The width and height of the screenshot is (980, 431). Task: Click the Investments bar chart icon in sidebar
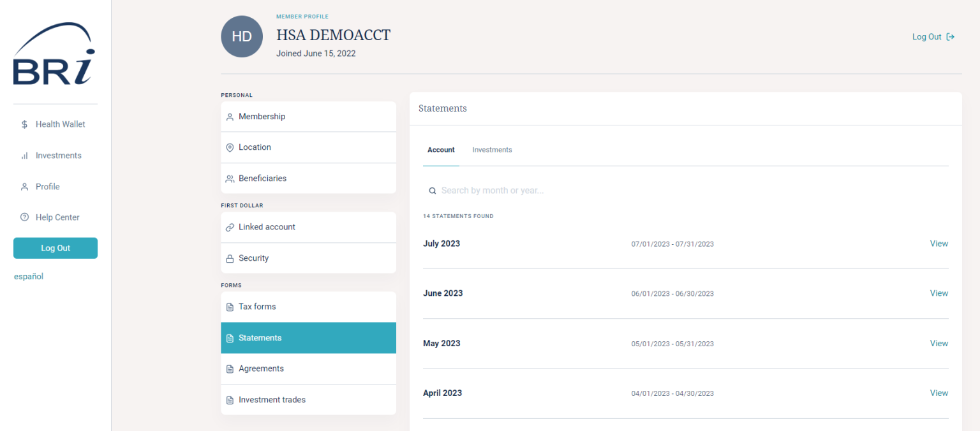(x=26, y=155)
